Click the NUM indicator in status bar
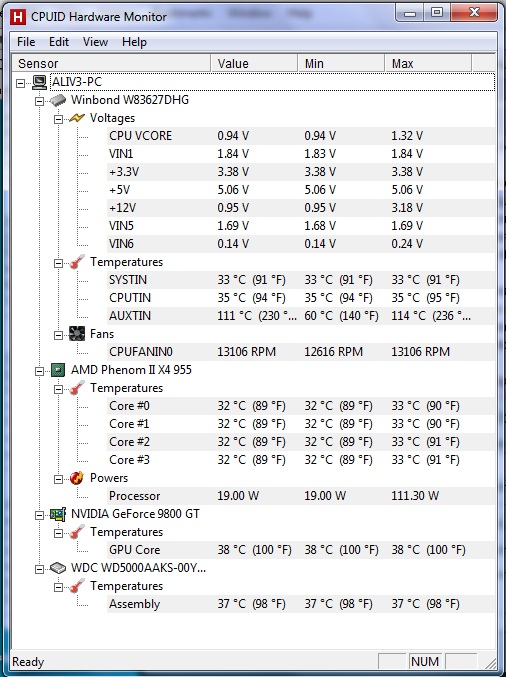The image size is (506, 677). click(x=425, y=661)
